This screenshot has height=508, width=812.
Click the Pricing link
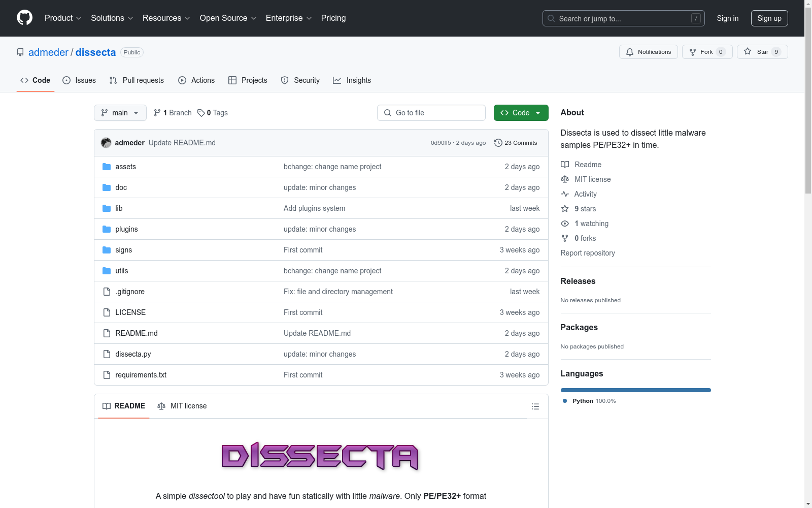[333, 18]
